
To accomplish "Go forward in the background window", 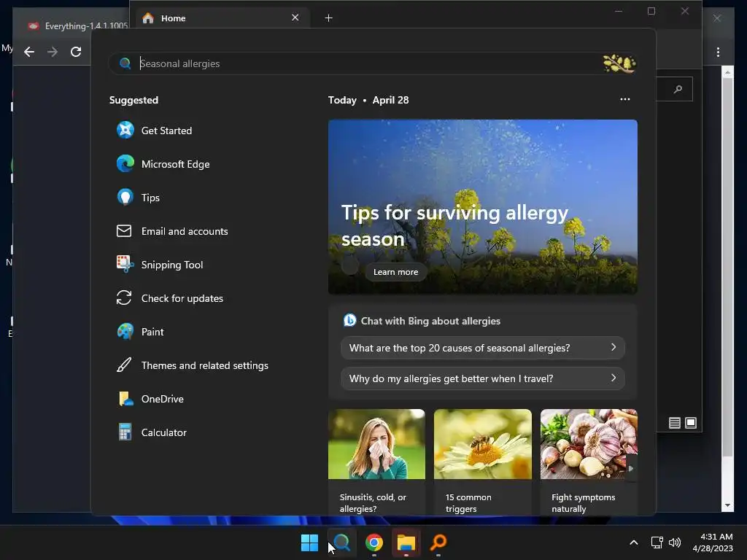I will pyautogui.click(x=53, y=52).
